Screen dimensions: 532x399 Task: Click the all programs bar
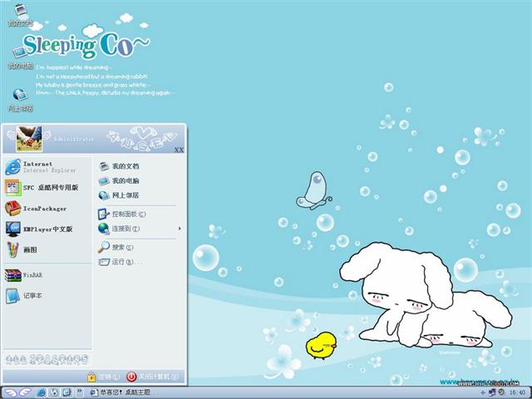tap(47, 359)
